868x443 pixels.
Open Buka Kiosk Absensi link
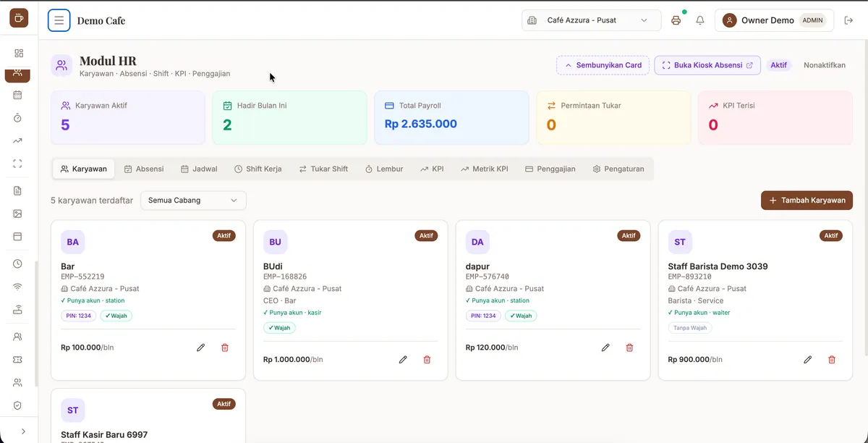point(708,65)
